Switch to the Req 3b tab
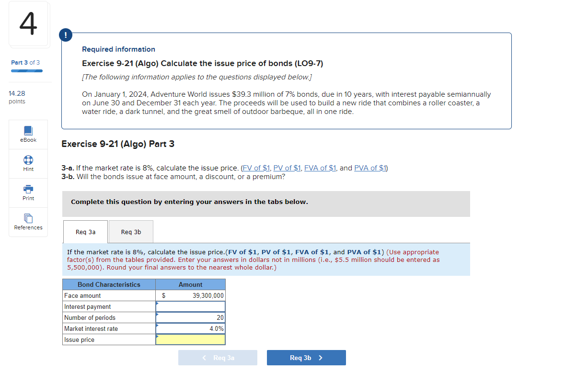 (x=130, y=232)
